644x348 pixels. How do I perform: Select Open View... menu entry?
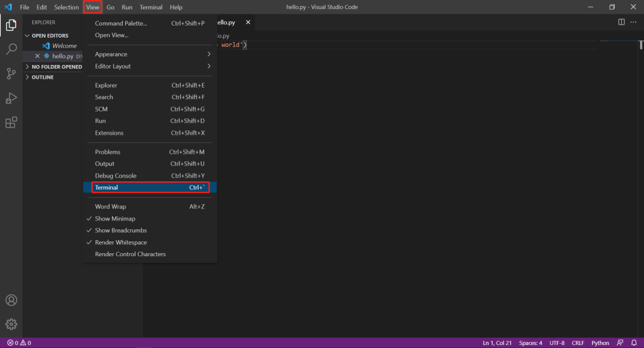tap(150, 35)
